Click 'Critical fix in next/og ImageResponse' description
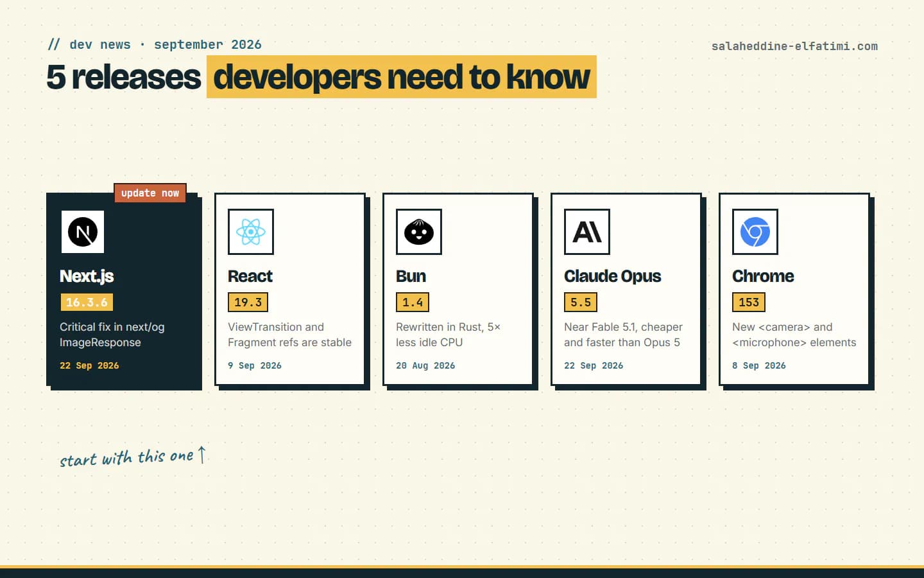Screen dimensions: 924x578 pos(112,335)
